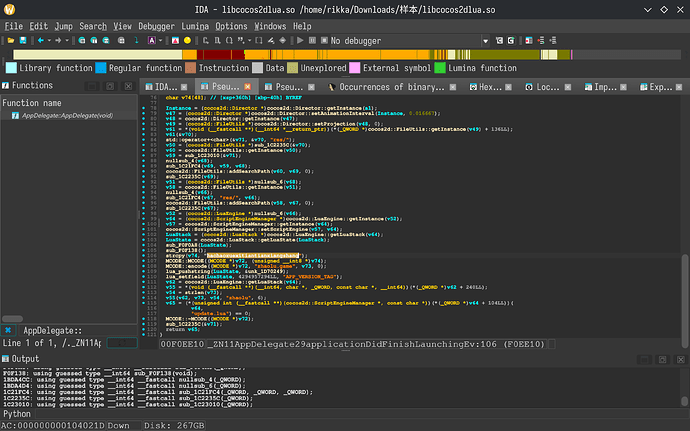This screenshot has width=690, height=431.
Task: Click the Library function color swatch
Action: [x=11, y=68]
